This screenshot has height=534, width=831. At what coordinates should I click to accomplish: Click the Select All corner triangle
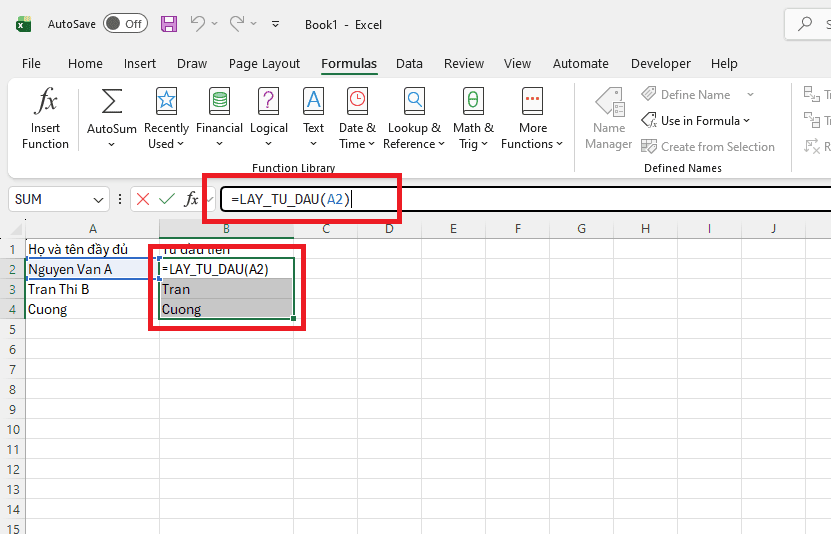16,229
